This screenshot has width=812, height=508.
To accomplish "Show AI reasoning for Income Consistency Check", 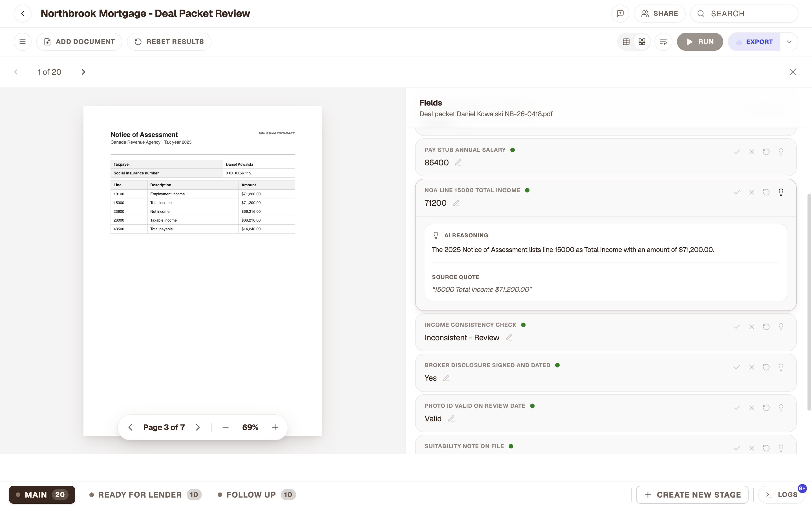I will click(x=781, y=327).
